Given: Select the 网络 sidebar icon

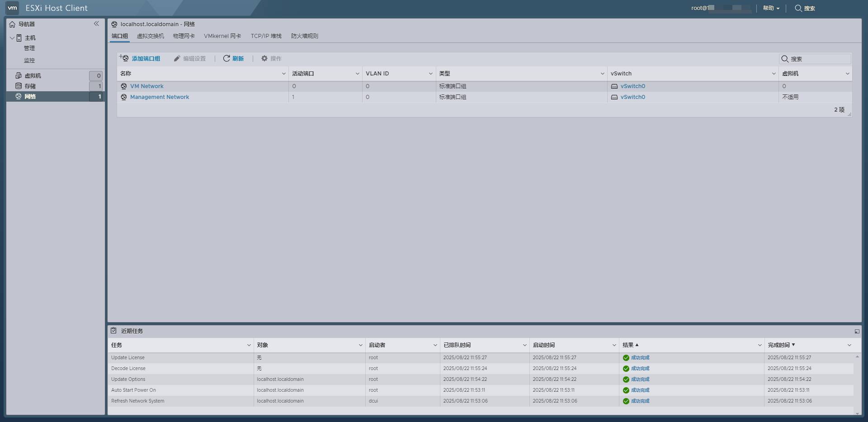Looking at the screenshot, I should pos(19,96).
